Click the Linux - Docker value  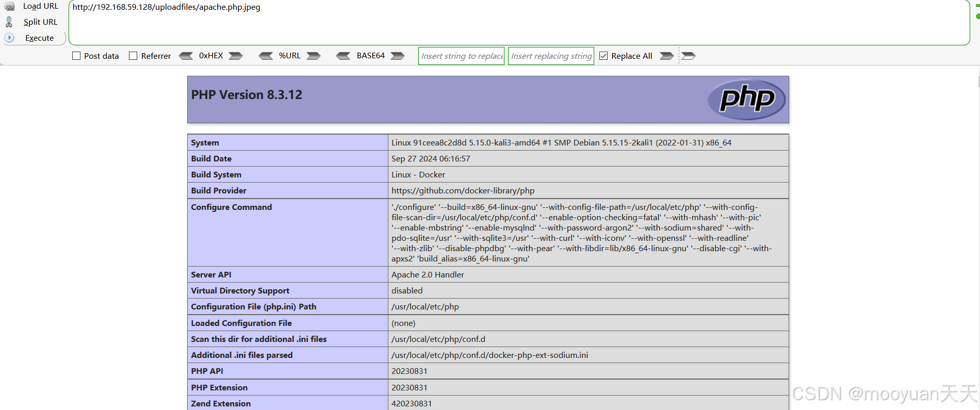(x=418, y=175)
